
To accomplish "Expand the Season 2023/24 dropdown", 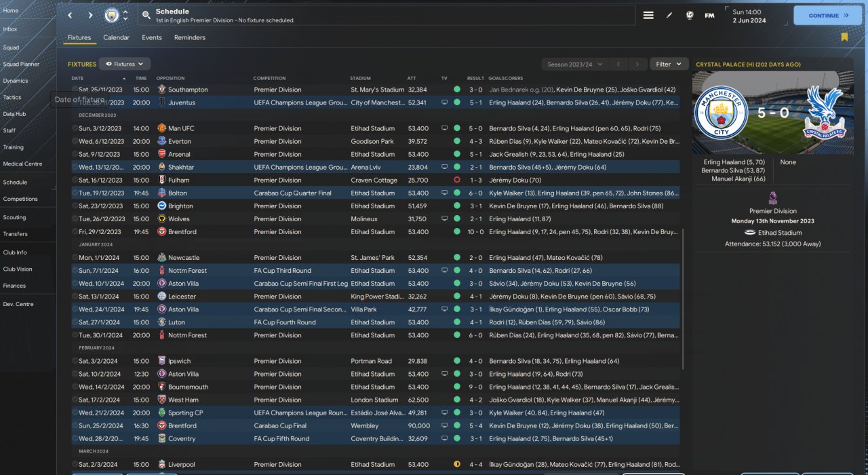I will tap(574, 64).
